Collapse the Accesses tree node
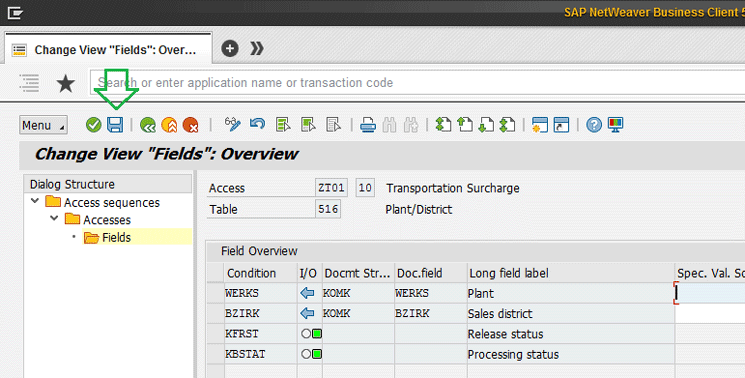 tap(54, 218)
